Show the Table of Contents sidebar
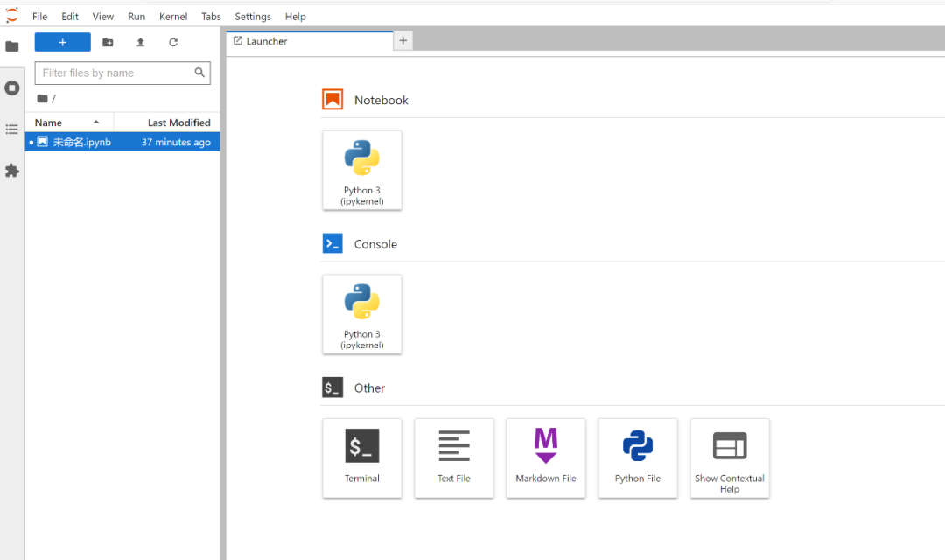945x560 pixels. (12, 129)
